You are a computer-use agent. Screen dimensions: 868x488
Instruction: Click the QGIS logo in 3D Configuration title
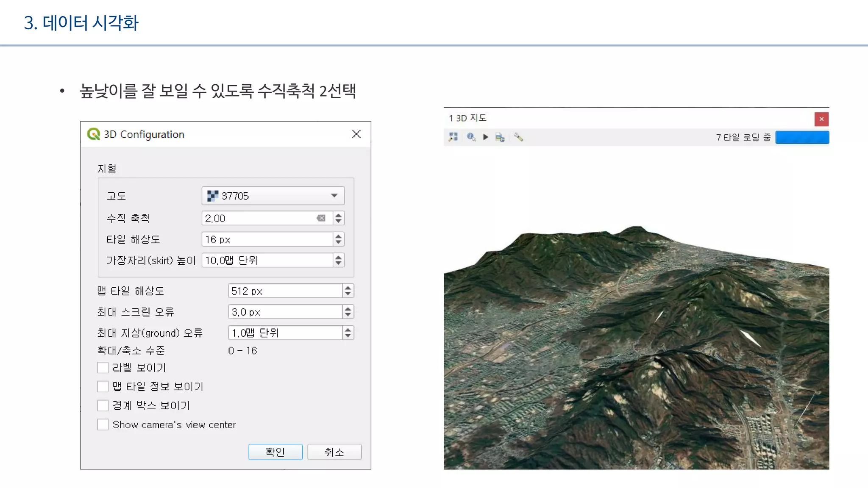tap(93, 134)
